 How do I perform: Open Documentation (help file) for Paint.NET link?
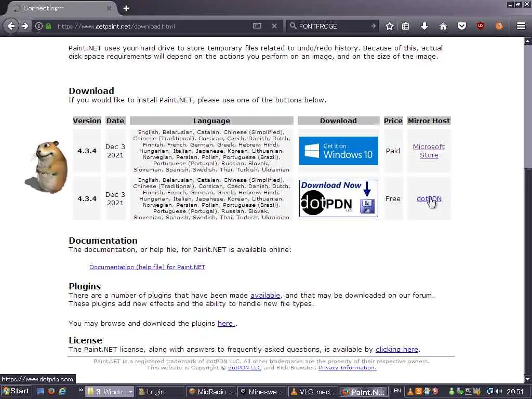[x=147, y=267]
